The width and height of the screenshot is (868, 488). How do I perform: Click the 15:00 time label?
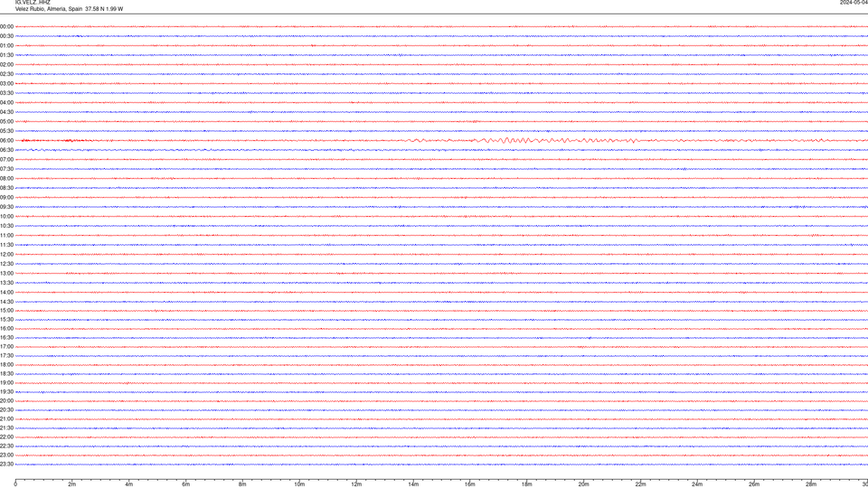(6, 310)
